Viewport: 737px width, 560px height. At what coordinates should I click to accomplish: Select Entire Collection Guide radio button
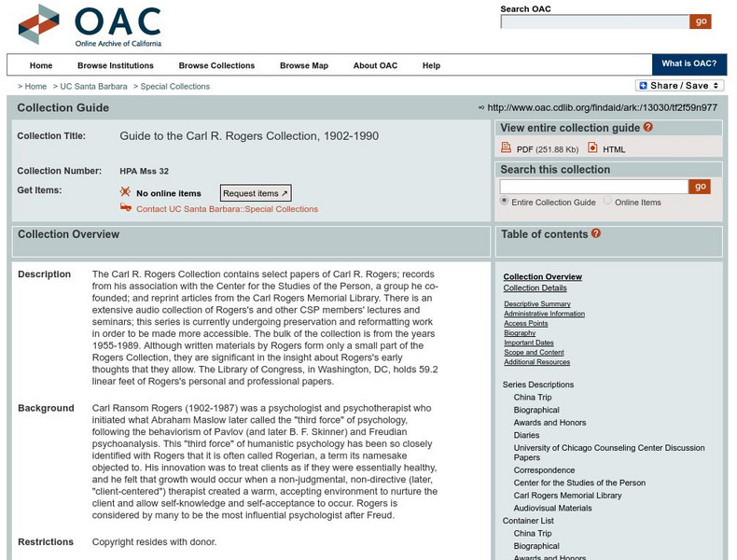[505, 201]
